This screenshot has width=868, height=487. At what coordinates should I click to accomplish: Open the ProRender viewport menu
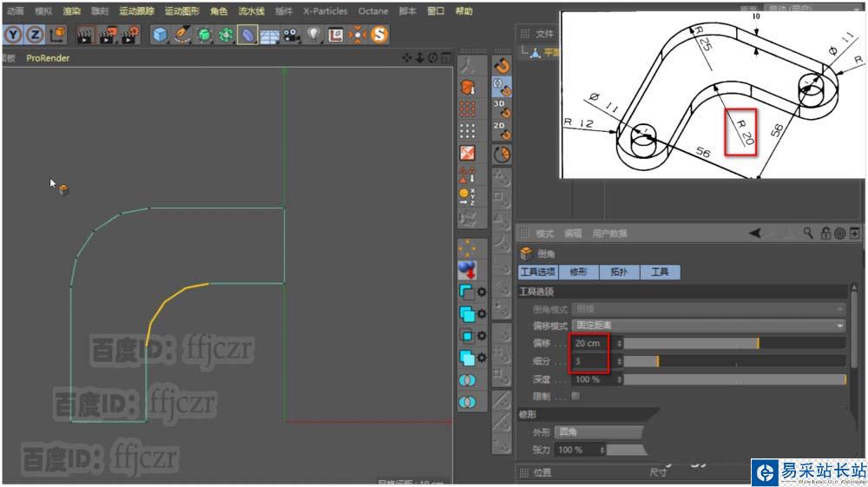click(x=48, y=58)
